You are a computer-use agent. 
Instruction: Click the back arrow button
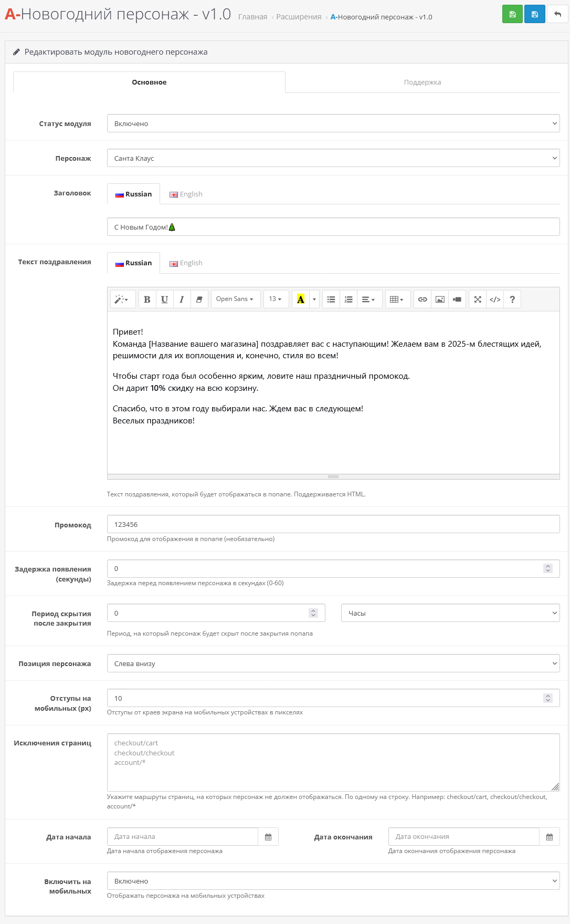tap(557, 14)
